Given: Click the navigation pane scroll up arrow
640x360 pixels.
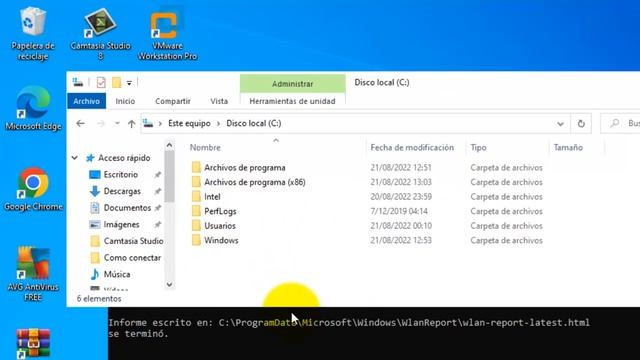Looking at the screenshot, I should coord(169,145).
